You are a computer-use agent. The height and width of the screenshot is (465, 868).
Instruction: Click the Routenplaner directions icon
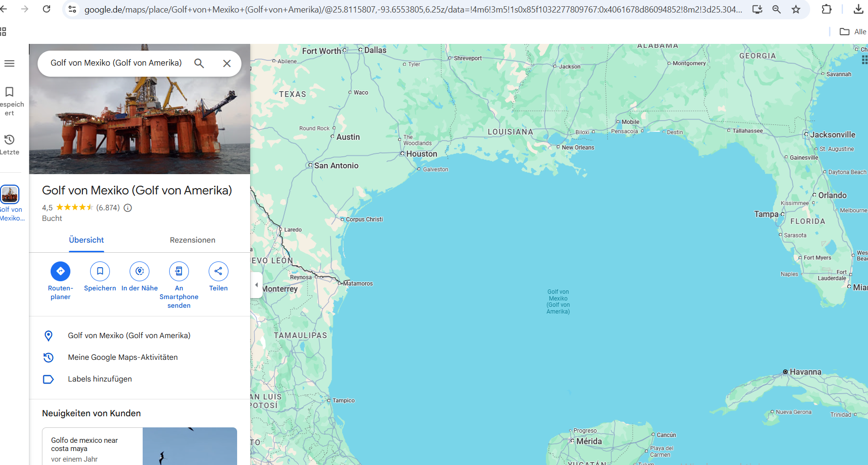(x=60, y=271)
